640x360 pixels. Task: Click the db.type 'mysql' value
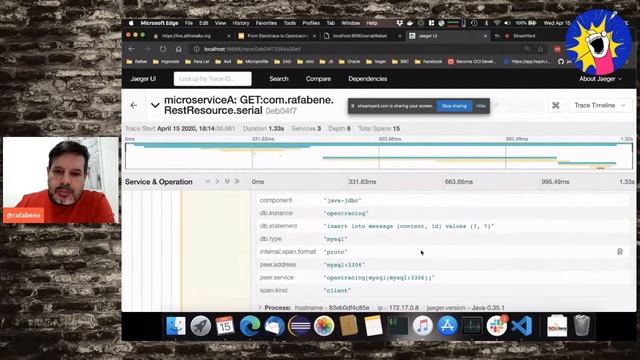[x=336, y=239]
